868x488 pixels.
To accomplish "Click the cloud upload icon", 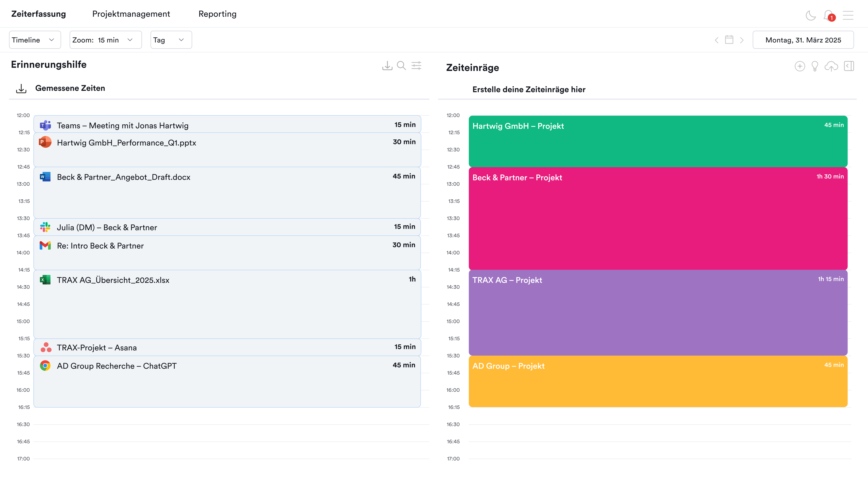I will tap(831, 66).
